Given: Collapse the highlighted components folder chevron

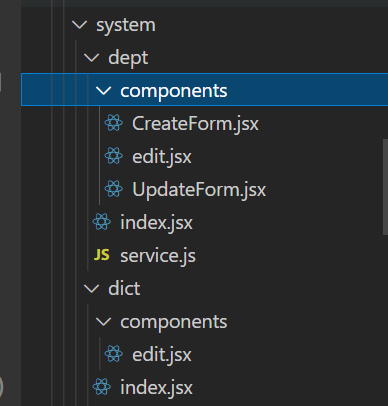Looking at the screenshot, I should click(x=103, y=91).
